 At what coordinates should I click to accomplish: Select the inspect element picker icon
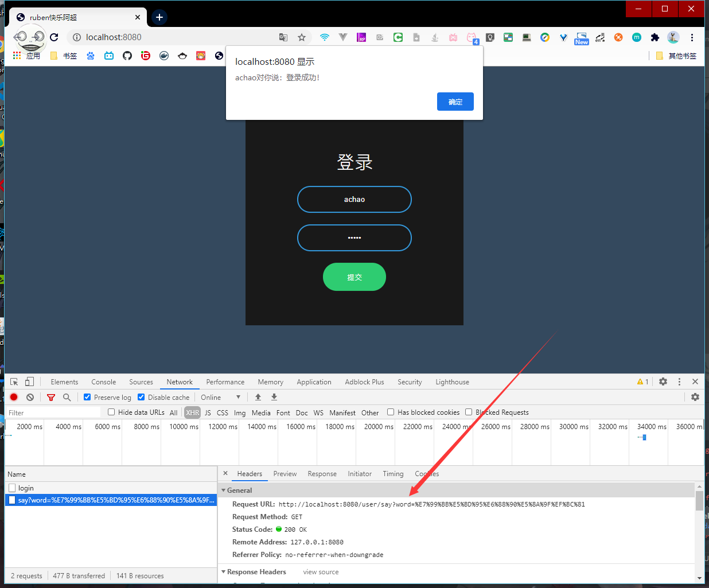(14, 382)
